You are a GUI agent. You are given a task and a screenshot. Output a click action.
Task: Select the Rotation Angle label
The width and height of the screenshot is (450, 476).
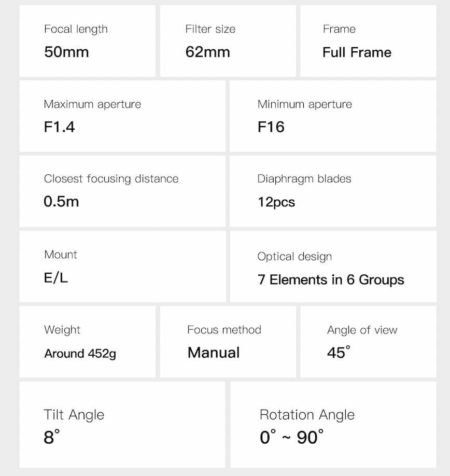point(307,415)
